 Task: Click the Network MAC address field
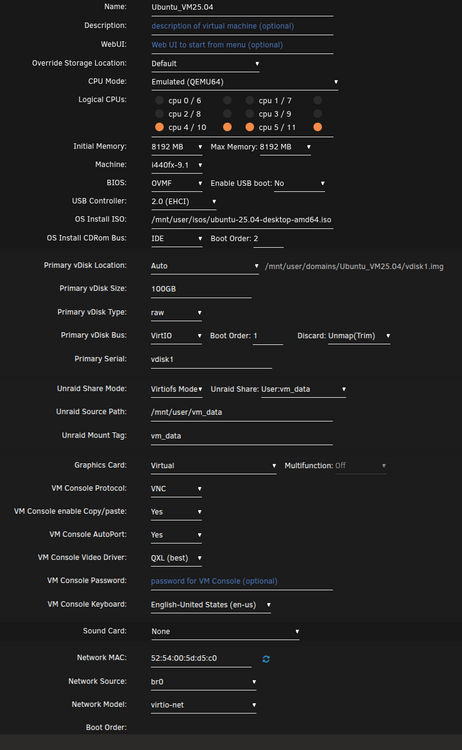(201, 658)
